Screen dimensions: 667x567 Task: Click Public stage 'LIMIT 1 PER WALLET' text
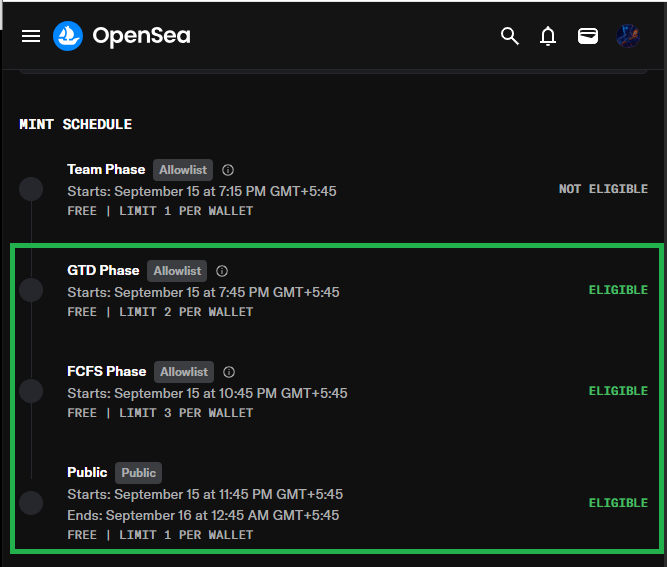point(186,535)
